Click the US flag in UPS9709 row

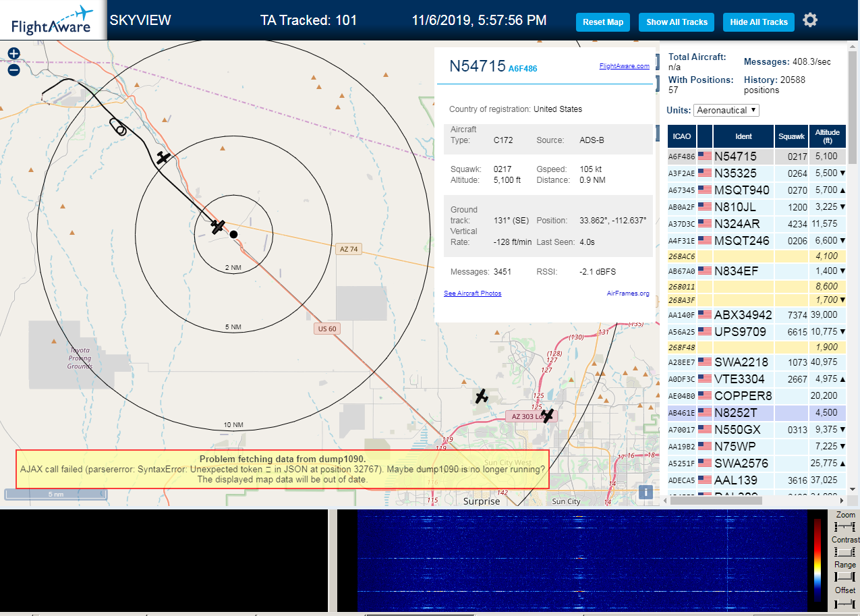[705, 331]
